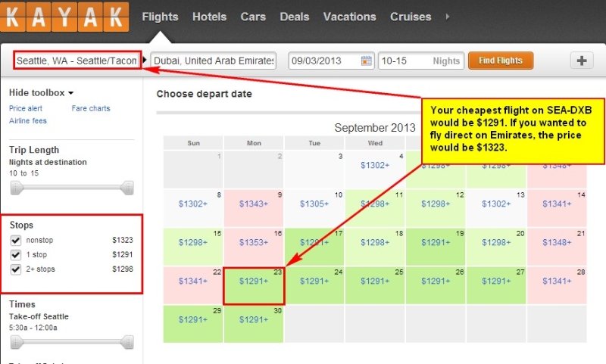Select September 29 fare $1291+

click(x=193, y=319)
